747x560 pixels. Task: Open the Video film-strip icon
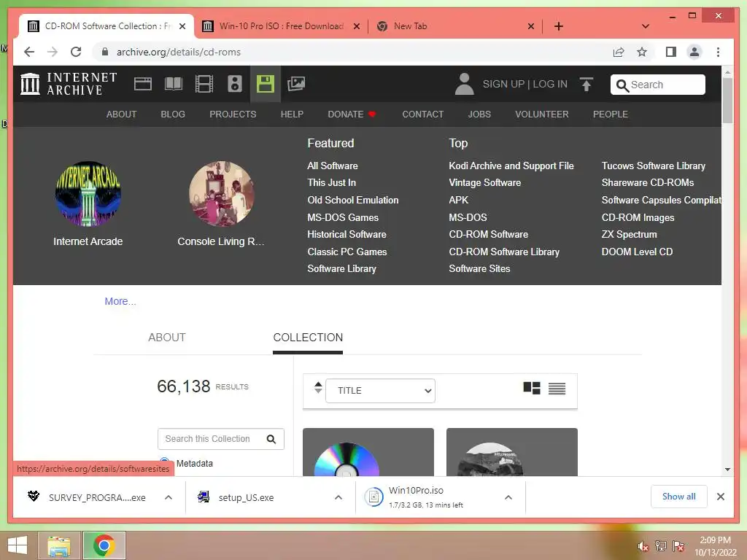pos(204,84)
